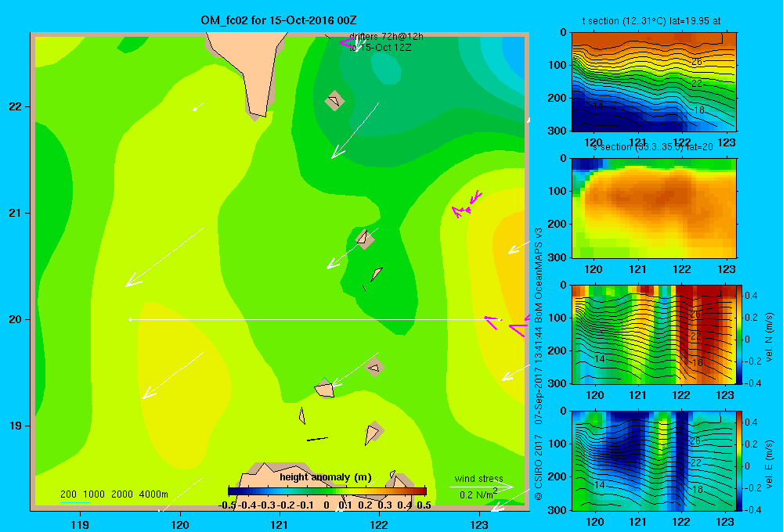Click latitude label 20 on main map
The height and width of the screenshot is (532, 783).
tap(16, 319)
